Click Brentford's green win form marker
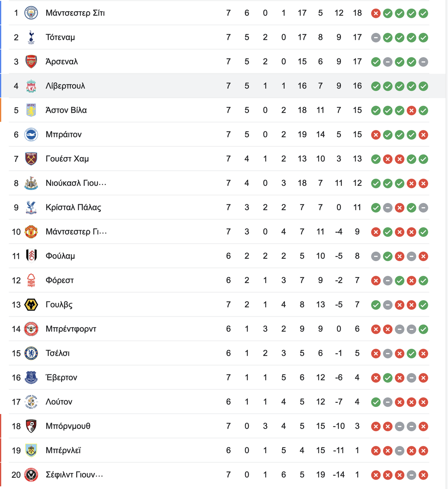Screen dimensions: 448x489 (x=423, y=329)
